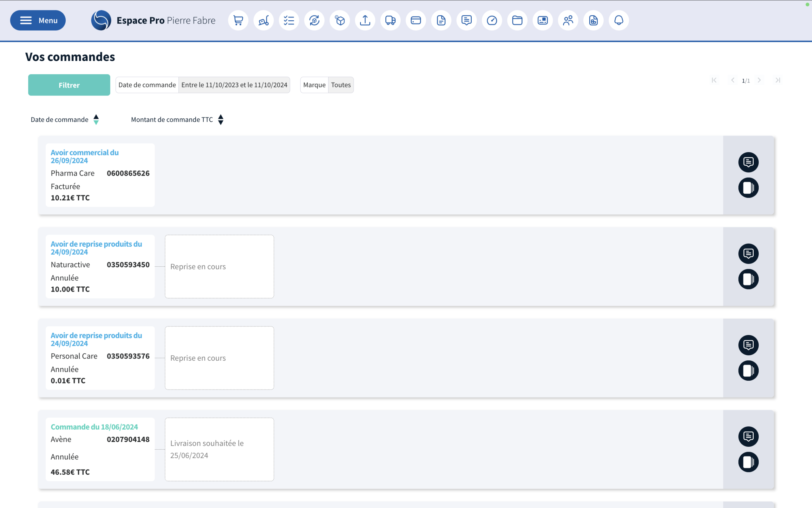Open details panel for Pharma Care order 0600865626

tap(748, 188)
